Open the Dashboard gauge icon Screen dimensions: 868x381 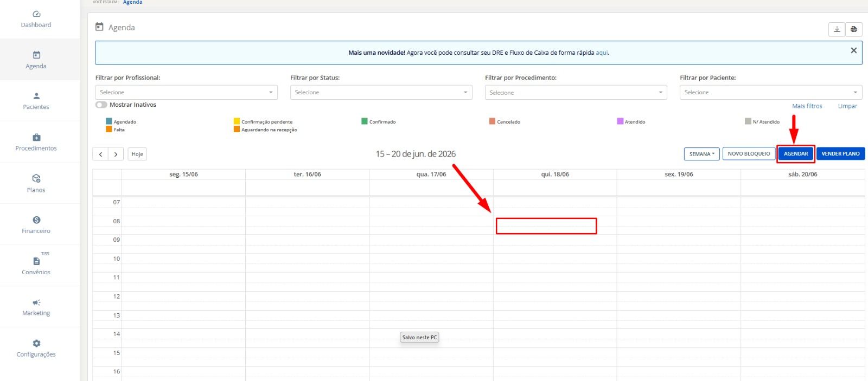coord(36,14)
